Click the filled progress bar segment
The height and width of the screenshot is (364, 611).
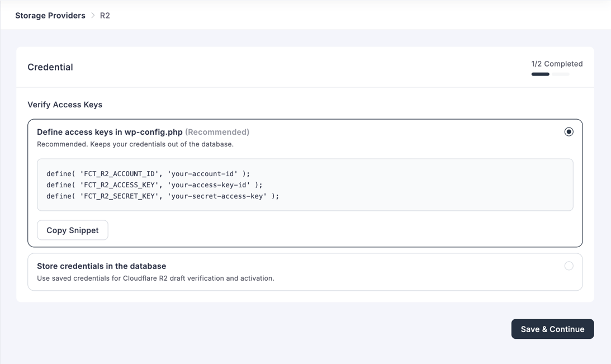[x=539, y=73]
